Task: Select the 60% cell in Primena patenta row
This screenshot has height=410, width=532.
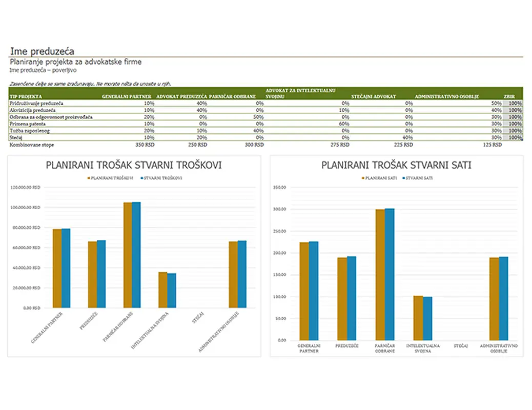Action: point(344,124)
